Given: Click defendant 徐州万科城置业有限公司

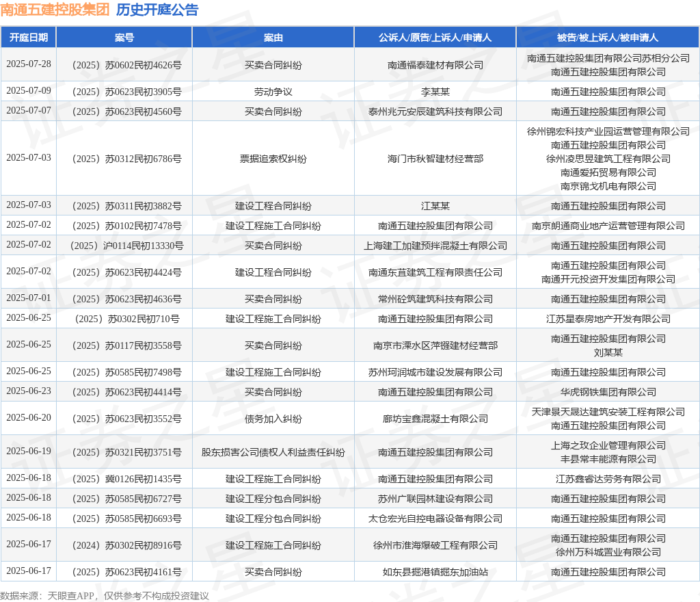Looking at the screenshot, I should click(x=608, y=552).
